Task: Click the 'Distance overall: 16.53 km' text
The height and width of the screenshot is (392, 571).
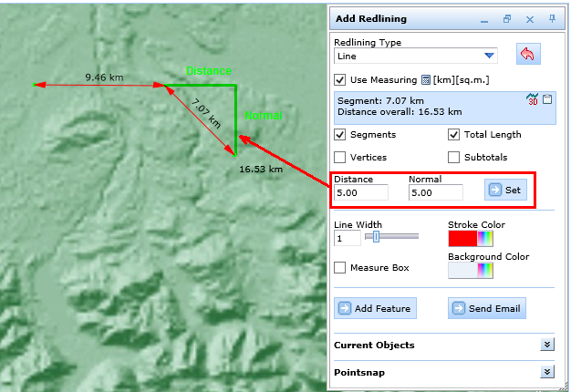Action: point(400,112)
